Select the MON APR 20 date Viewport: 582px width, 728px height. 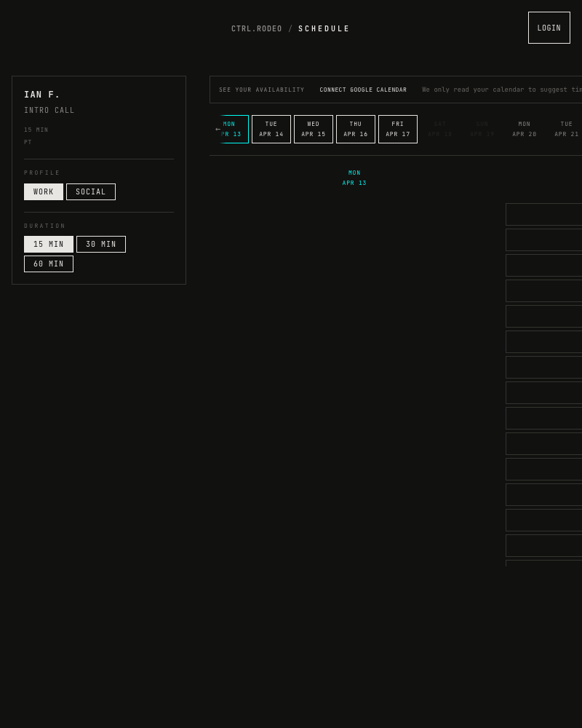tap(524, 129)
